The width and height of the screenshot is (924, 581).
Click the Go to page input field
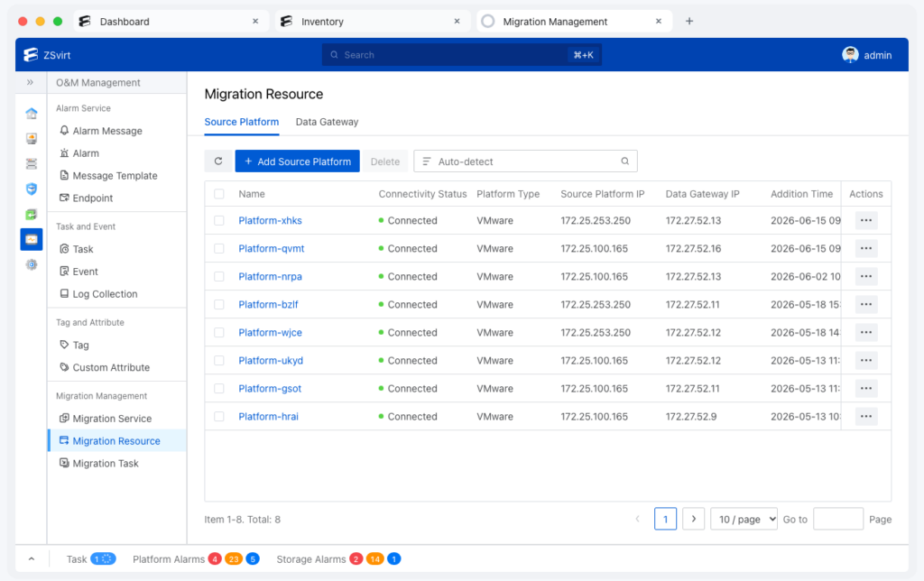pyautogui.click(x=838, y=519)
